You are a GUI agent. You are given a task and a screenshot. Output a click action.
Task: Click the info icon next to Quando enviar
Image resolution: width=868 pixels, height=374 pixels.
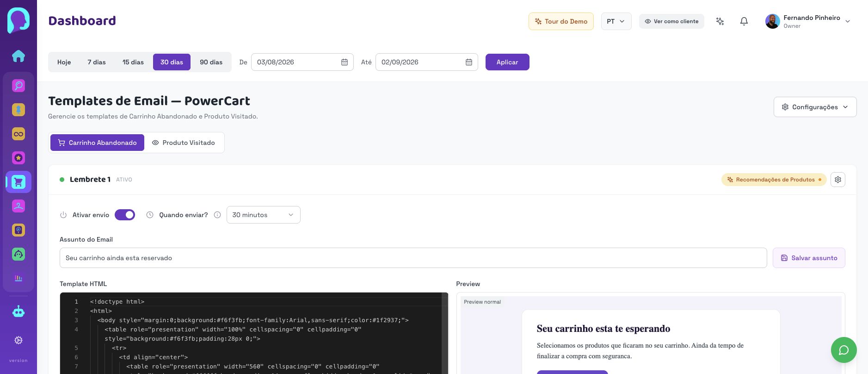pyautogui.click(x=217, y=215)
